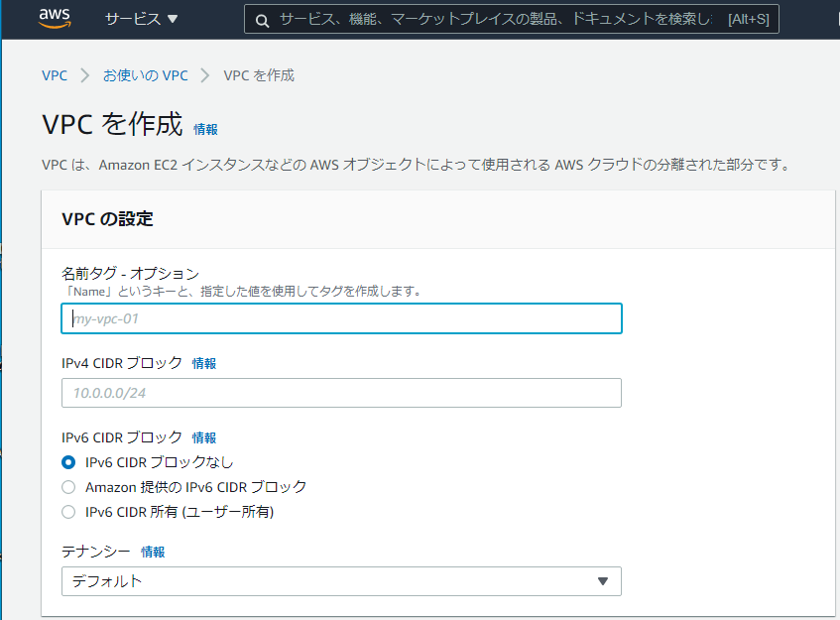Image resolution: width=840 pixels, height=620 pixels.
Task: Open 情報 link beside VPC を作成 heading
Action: (x=205, y=129)
